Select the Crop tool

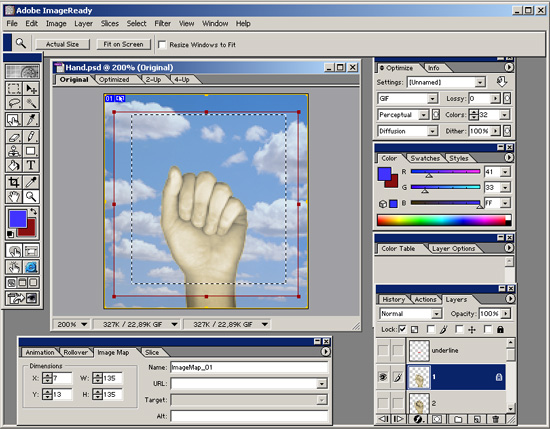14,182
